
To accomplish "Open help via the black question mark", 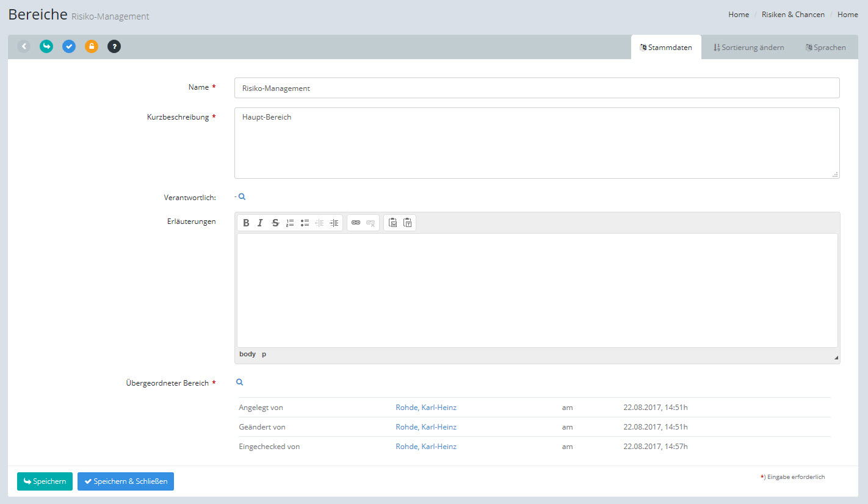I will [114, 46].
